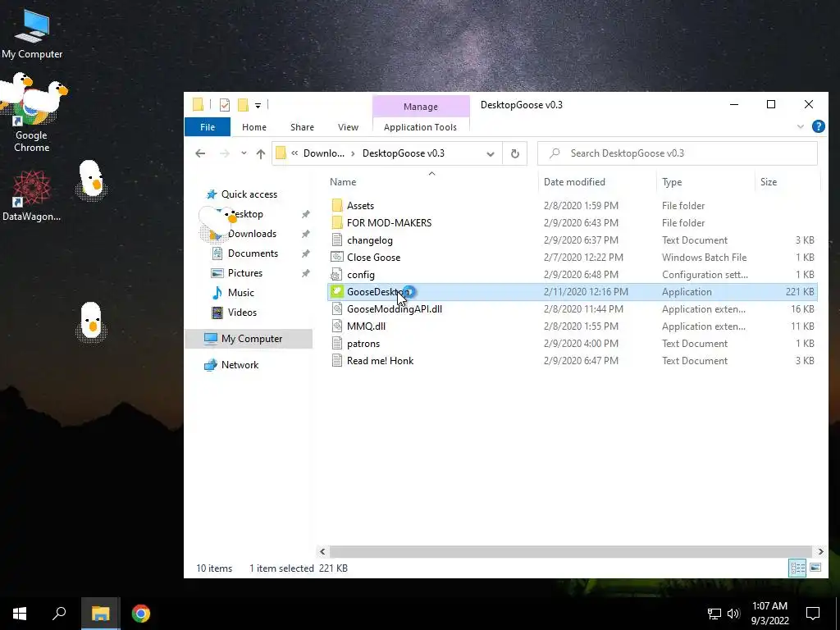Open the Application Tools tab
The height and width of the screenshot is (630, 840).
pos(421,127)
